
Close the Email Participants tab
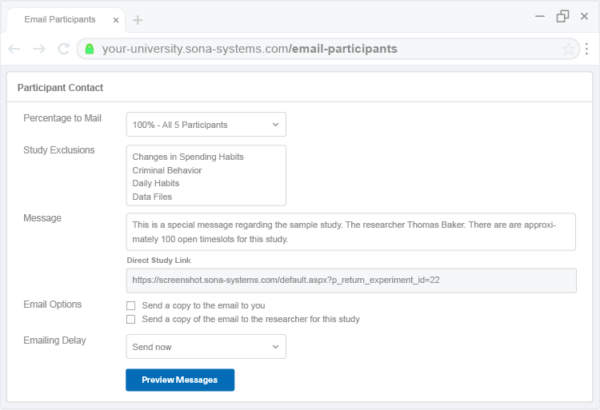(x=117, y=19)
